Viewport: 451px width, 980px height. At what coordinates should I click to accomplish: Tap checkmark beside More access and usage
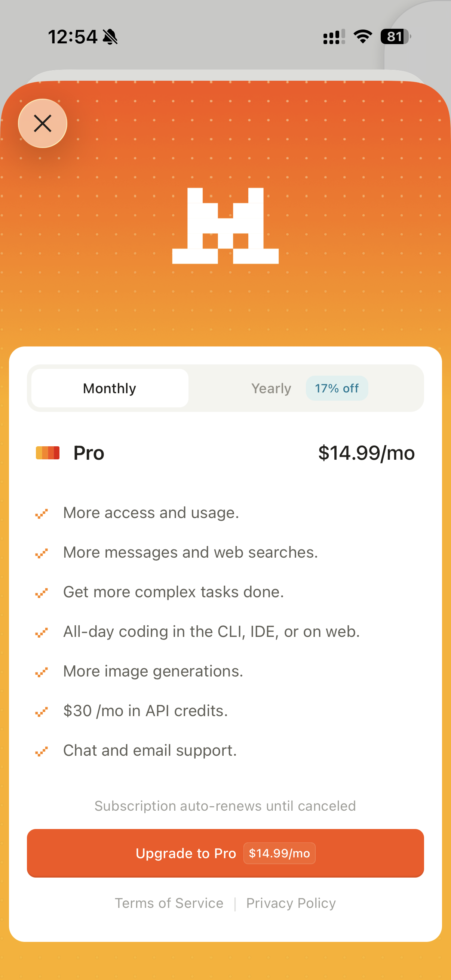[42, 514]
